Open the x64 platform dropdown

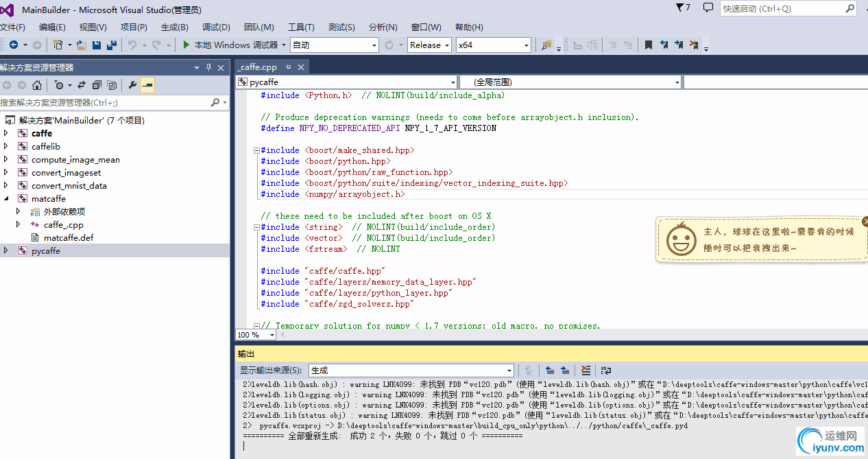pyautogui.click(x=494, y=45)
